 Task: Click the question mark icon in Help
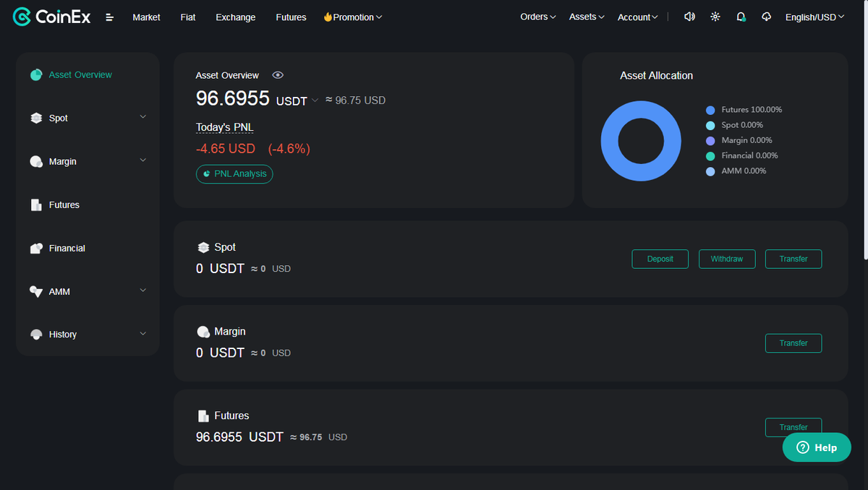point(802,447)
